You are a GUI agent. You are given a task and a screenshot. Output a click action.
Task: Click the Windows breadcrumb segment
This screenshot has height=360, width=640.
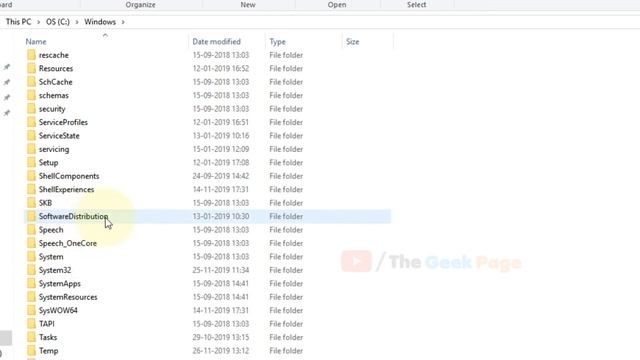[100, 22]
